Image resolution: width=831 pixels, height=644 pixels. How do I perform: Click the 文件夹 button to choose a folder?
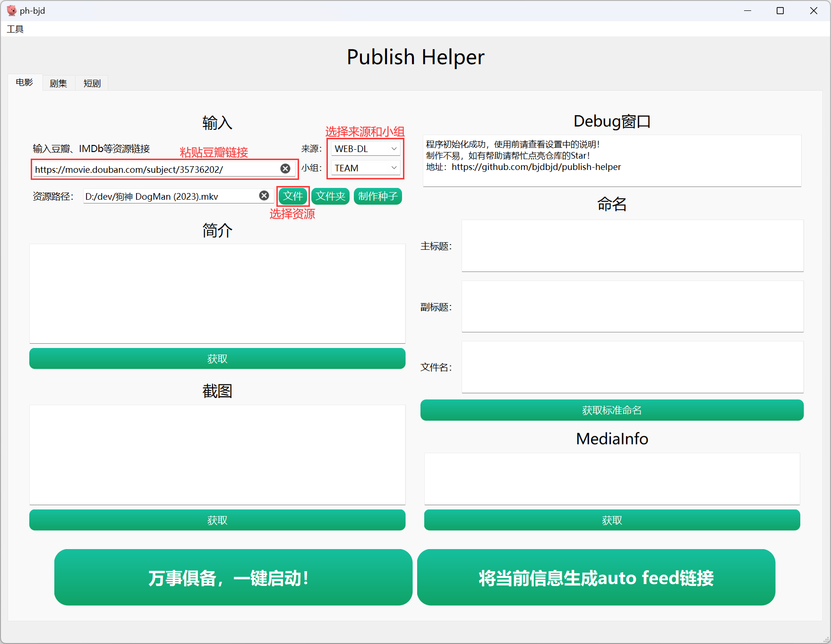click(330, 196)
